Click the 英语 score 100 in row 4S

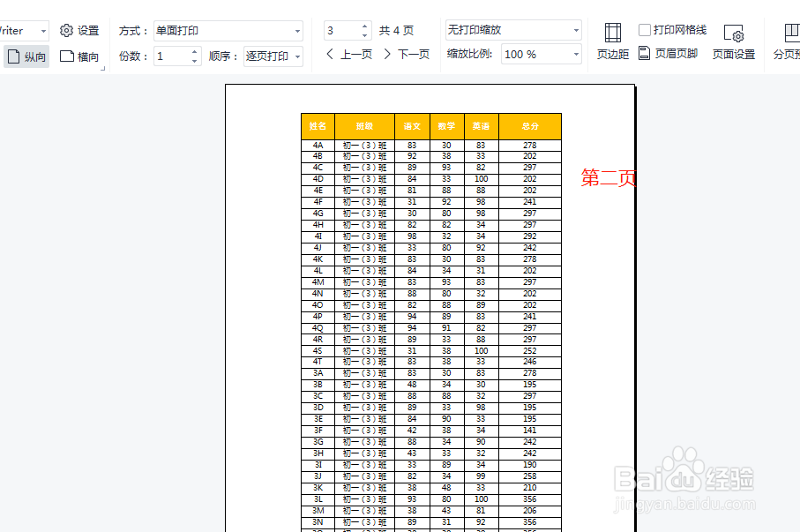coord(481,351)
